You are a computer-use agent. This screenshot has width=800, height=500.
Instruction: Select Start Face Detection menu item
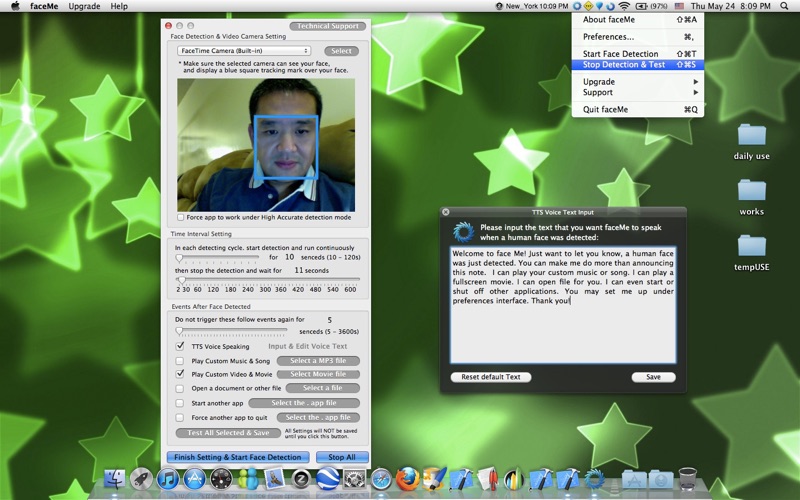pos(638,54)
